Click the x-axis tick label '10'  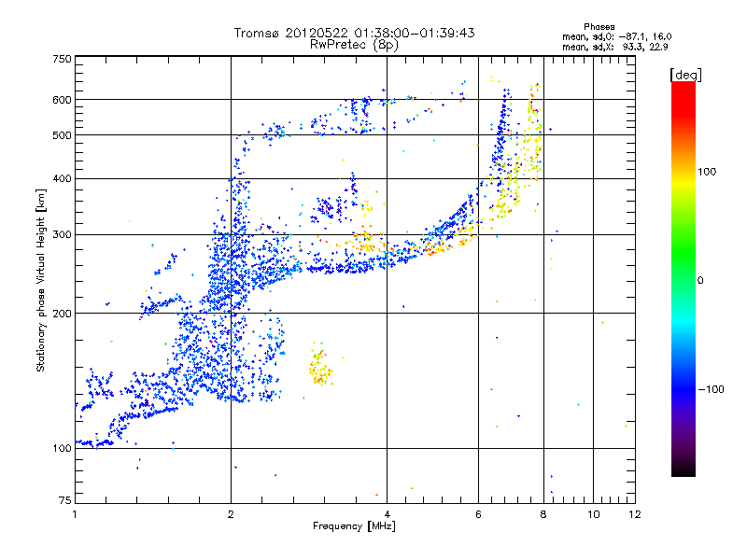[x=593, y=514]
